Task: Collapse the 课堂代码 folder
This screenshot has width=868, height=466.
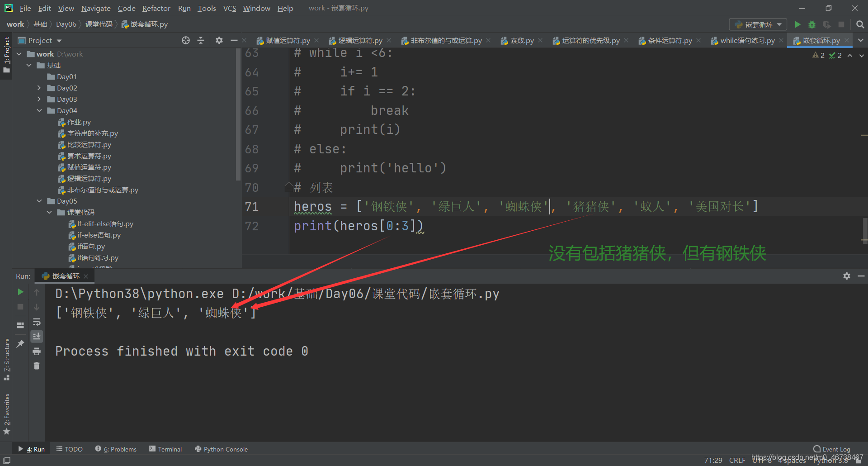Action: [49, 212]
